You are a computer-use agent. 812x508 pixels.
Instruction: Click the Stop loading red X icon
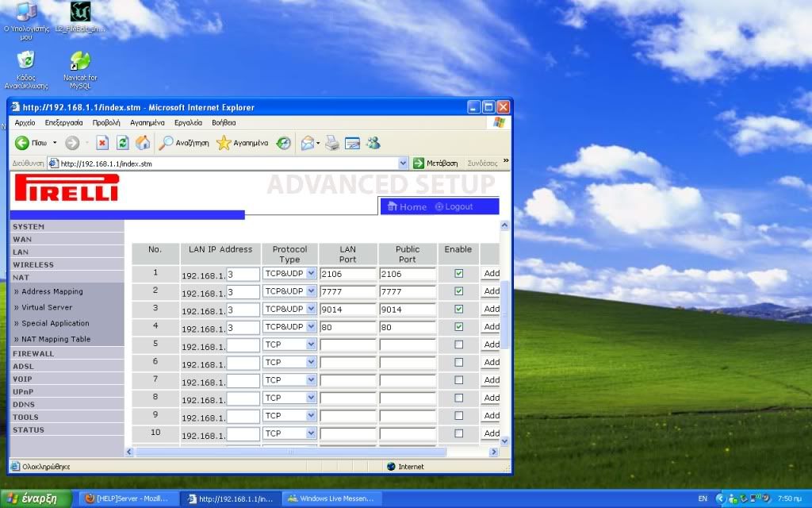click(x=102, y=143)
